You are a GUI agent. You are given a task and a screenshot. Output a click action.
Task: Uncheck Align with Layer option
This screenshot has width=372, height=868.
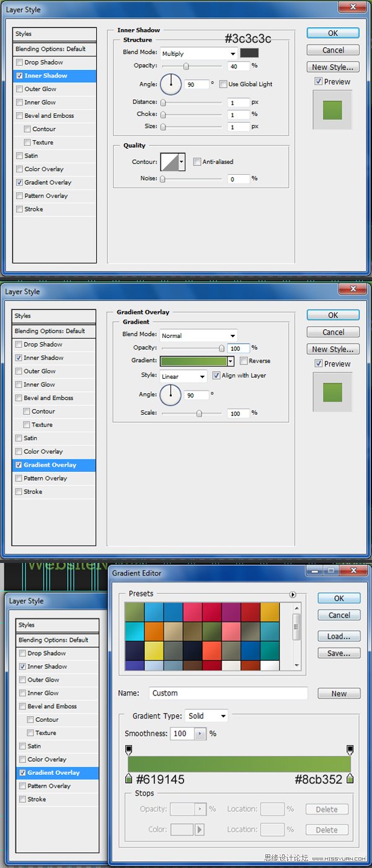[216, 376]
